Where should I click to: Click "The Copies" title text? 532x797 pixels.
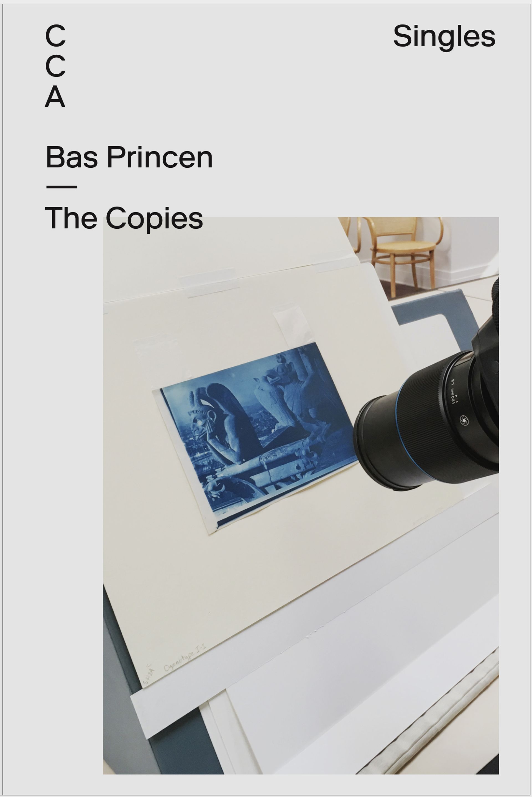124,218
